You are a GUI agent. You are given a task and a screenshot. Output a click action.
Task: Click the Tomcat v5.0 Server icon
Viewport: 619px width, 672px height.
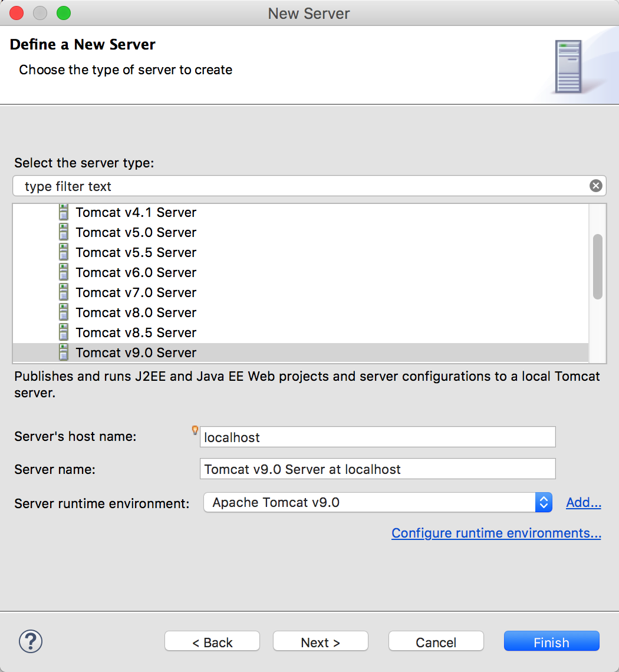point(64,232)
